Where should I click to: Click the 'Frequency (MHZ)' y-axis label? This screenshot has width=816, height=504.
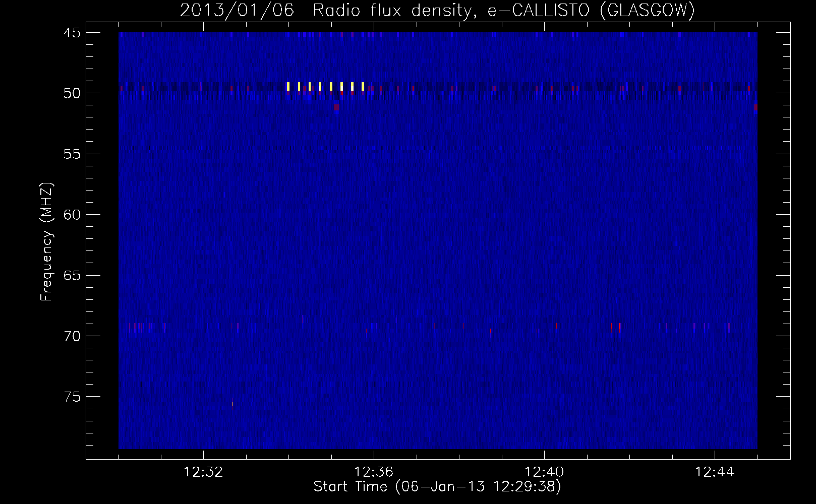(x=46, y=242)
